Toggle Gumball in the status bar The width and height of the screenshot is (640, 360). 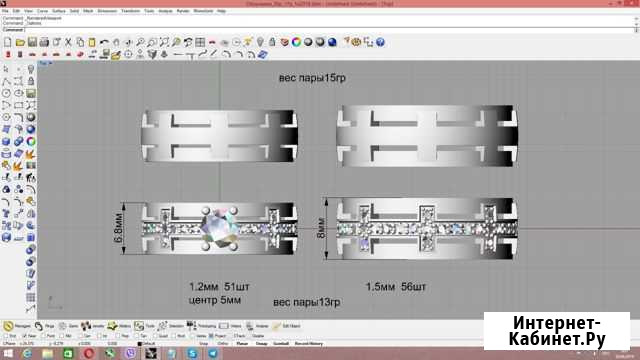pos(281,344)
